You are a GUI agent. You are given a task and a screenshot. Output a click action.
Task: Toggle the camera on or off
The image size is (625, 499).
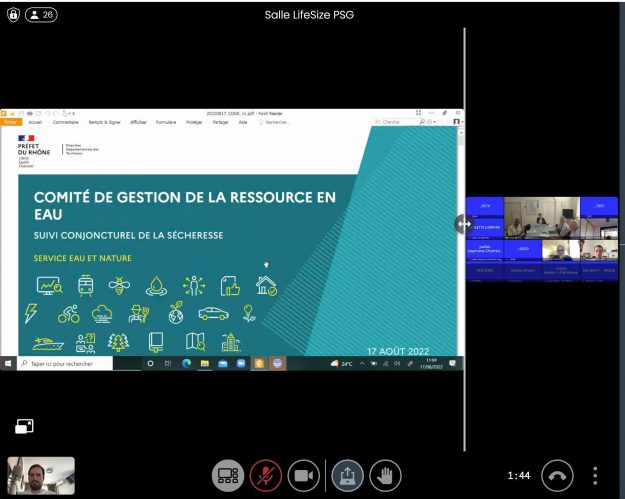pyautogui.click(x=303, y=475)
